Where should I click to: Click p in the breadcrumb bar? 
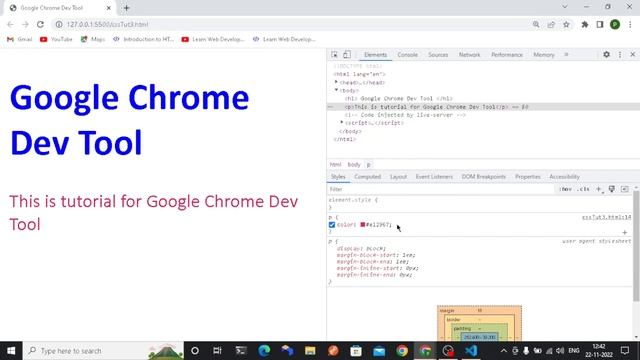(368, 164)
